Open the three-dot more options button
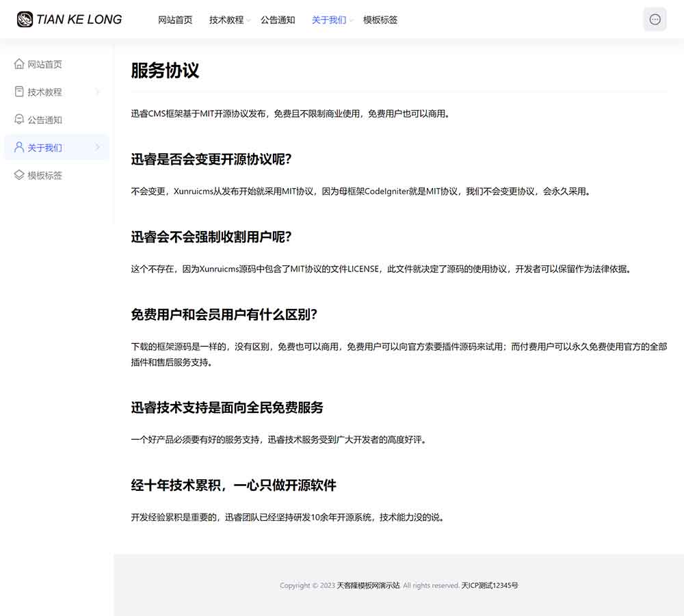This screenshot has width=684, height=616. 655,20
